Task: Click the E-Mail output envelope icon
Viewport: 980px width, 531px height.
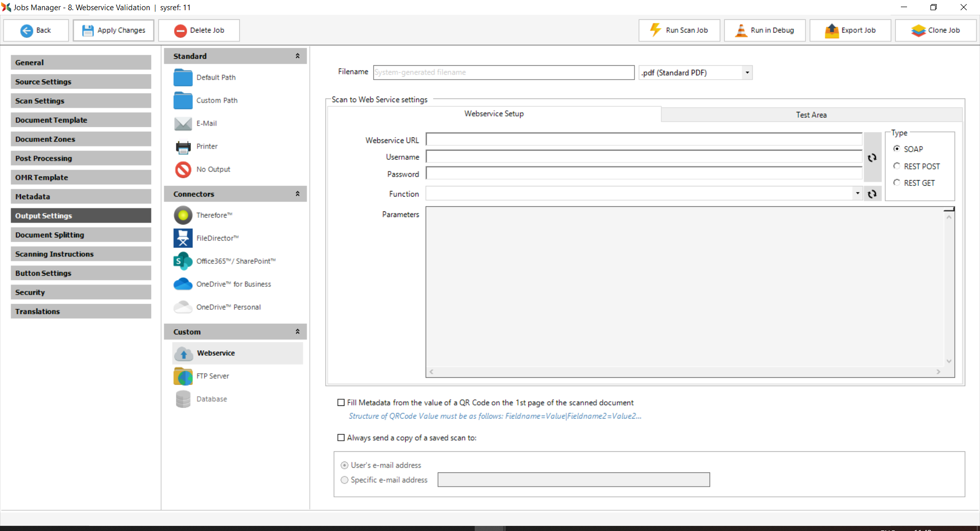Action: (183, 124)
